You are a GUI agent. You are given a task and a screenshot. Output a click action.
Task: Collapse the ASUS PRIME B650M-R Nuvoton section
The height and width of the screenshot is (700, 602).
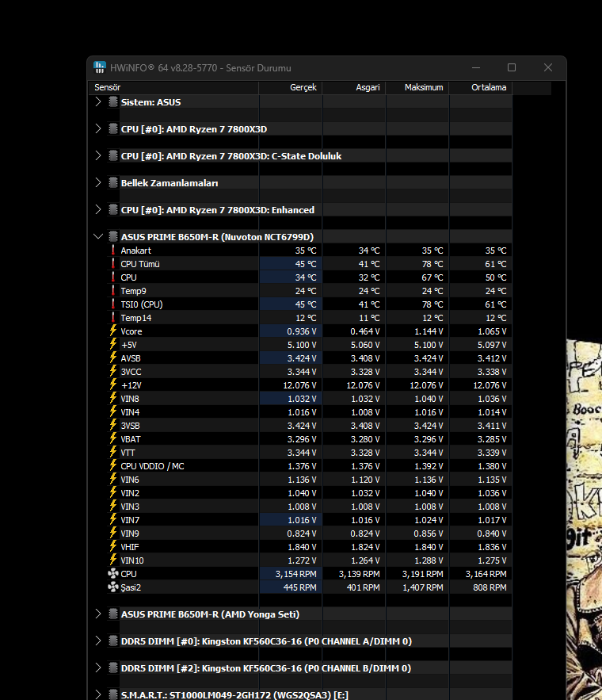point(98,236)
